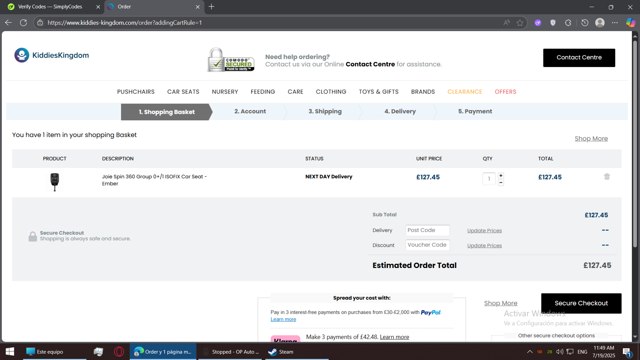Image resolution: width=640 pixels, height=360 pixels.
Task: Click the volume icon in system tray
Action: tap(560, 351)
